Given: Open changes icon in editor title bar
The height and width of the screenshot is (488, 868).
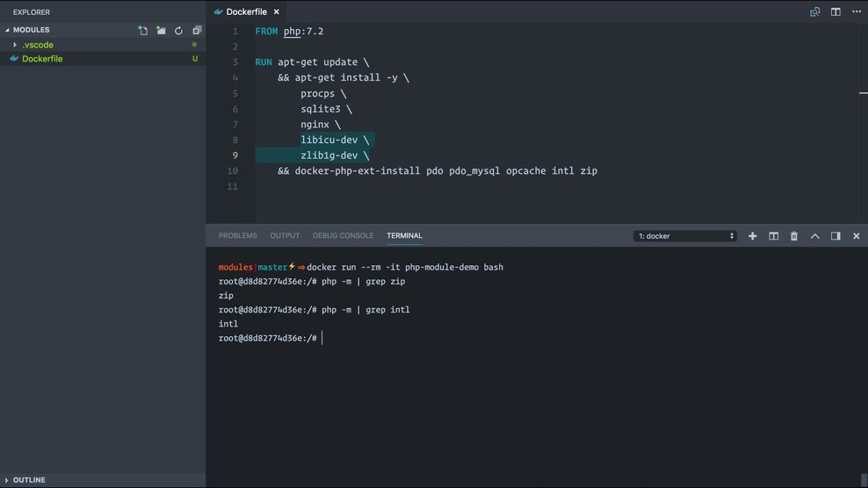Looking at the screenshot, I should point(815,12).
